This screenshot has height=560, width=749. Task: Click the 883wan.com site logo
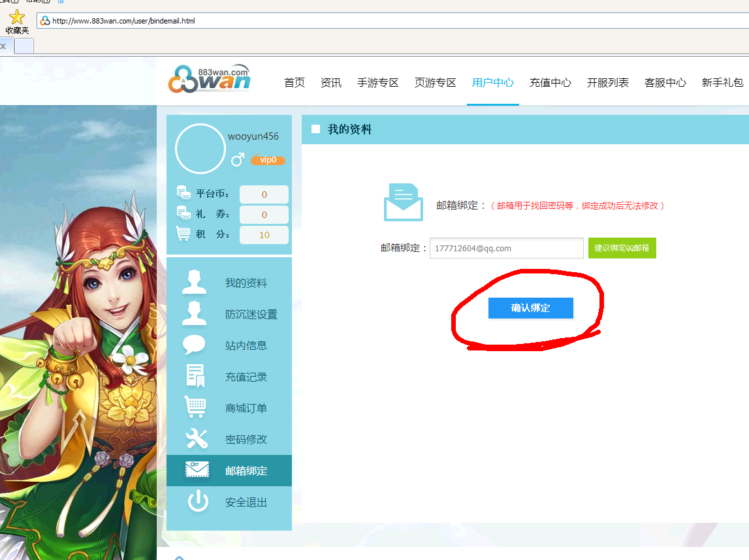pos(209,79)
